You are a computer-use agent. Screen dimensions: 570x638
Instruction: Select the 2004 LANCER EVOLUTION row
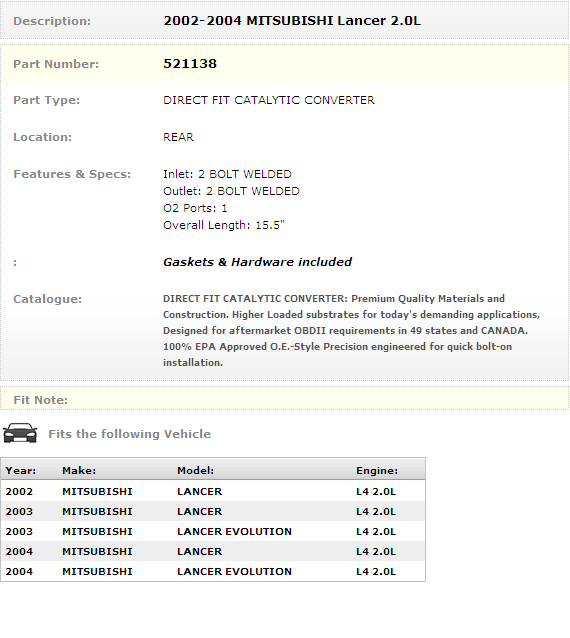213,571
